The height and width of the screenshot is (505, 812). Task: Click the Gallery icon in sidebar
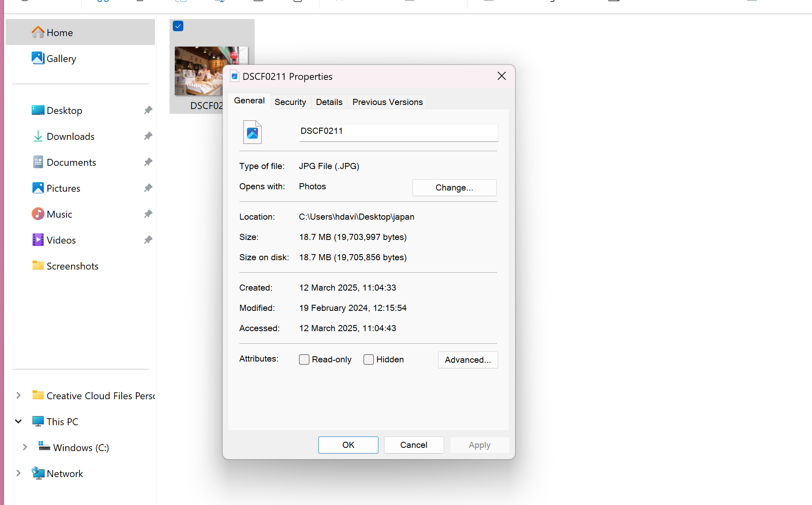[38, 58]
